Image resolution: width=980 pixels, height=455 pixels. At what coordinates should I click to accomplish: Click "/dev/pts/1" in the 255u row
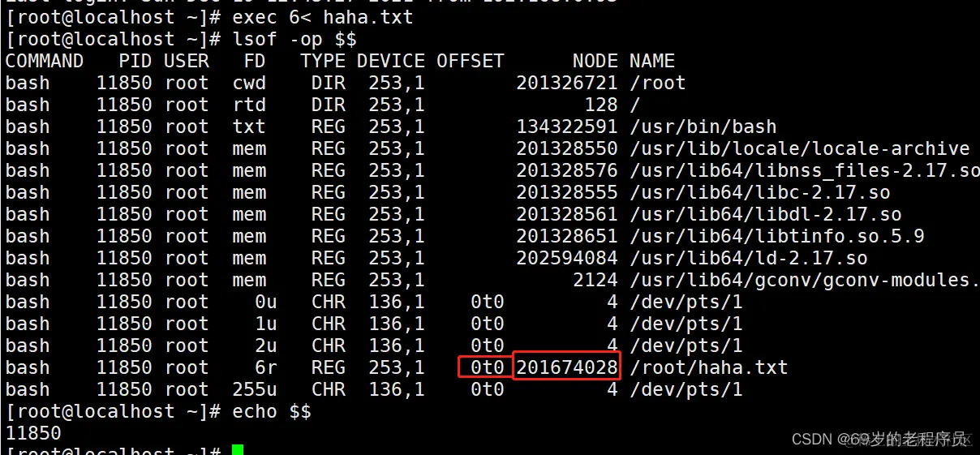tap(686, 389)
